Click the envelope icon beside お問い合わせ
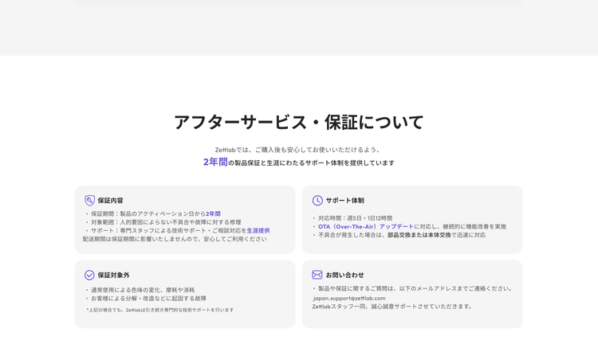Viewport: 598px width, 364px height. pyautogui.click(x=317, y=275)
